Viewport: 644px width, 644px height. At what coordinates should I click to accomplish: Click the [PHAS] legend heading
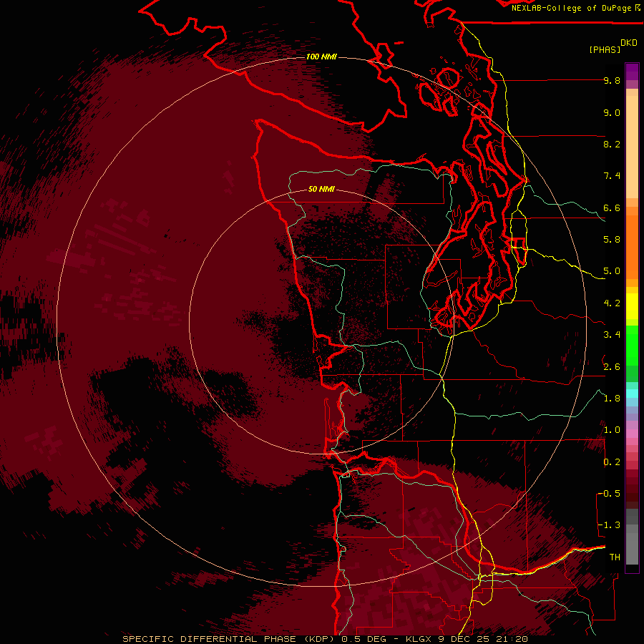pyautogui.click(x=605, y=50)
